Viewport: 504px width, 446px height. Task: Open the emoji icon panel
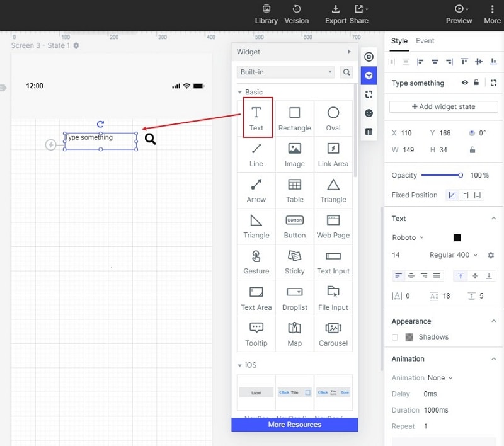[369, 113]
